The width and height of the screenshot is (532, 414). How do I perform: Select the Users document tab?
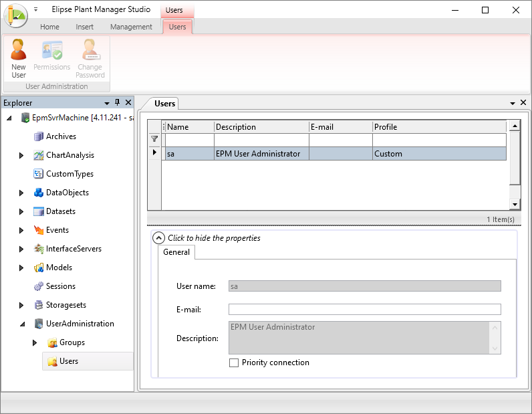point(164,103)
